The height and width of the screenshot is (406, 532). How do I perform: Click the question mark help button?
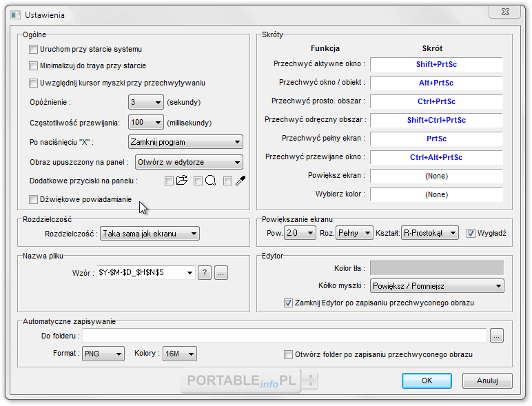coord(205,272)
